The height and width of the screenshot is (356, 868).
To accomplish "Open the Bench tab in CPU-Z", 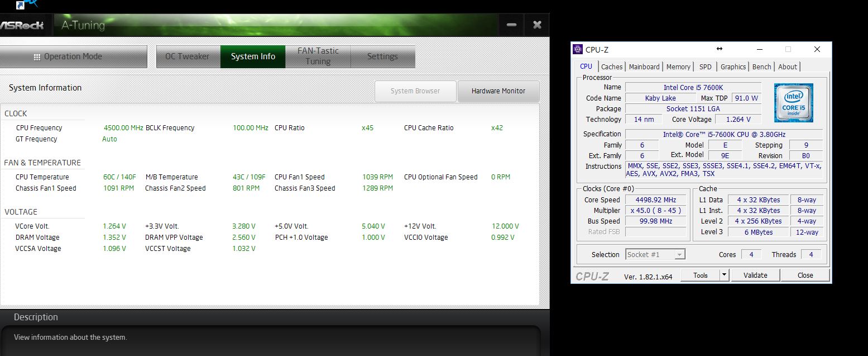I will tap(761, 67).
